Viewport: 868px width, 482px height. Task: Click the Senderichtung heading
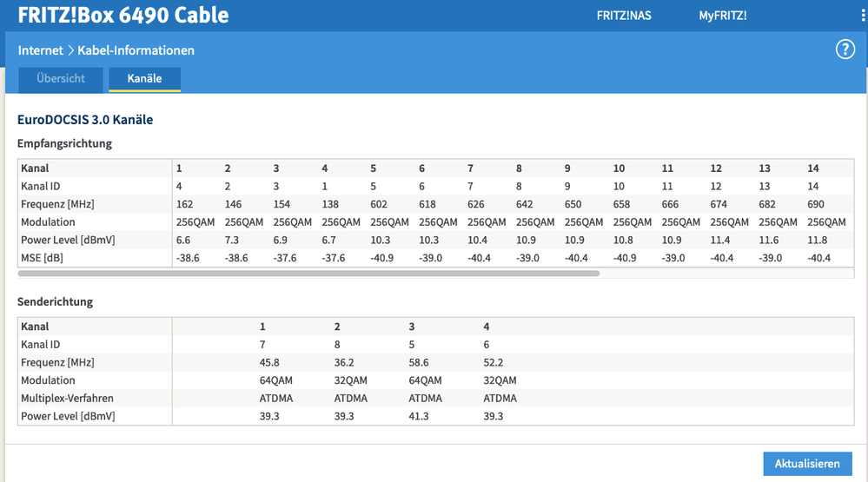[x=55, y=301]
